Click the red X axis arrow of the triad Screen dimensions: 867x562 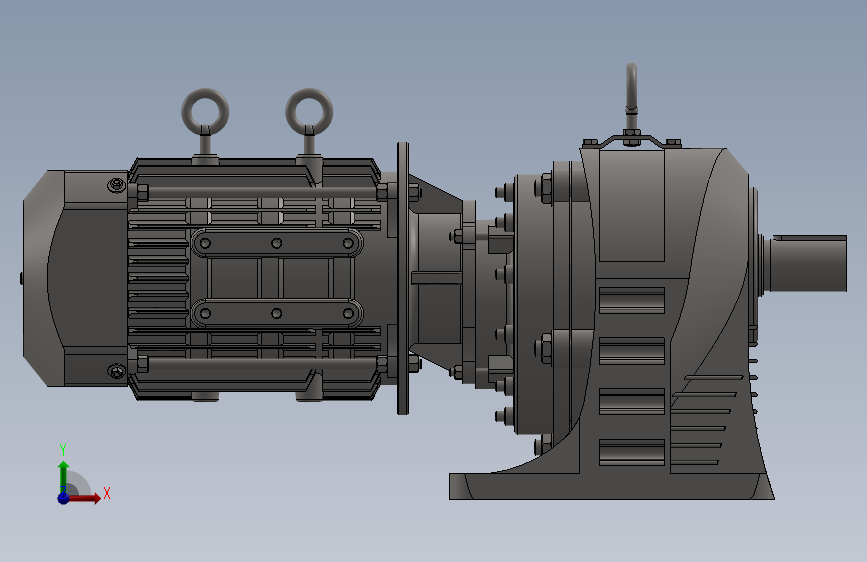83,498
